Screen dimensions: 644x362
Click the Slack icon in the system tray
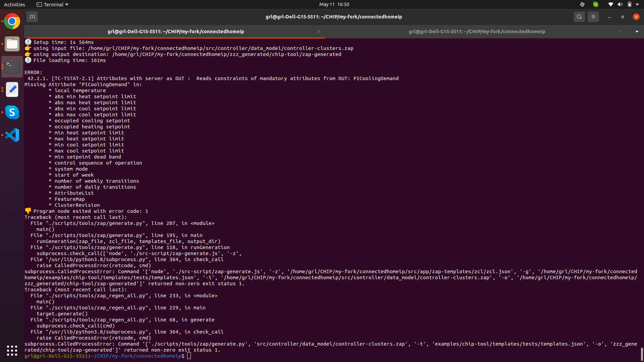582,4
